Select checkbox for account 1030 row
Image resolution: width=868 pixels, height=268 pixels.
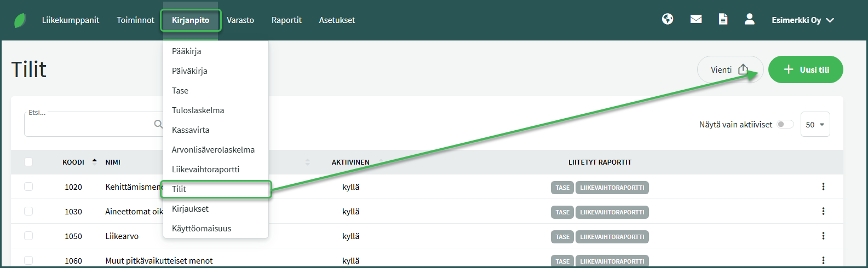point(28,212)
